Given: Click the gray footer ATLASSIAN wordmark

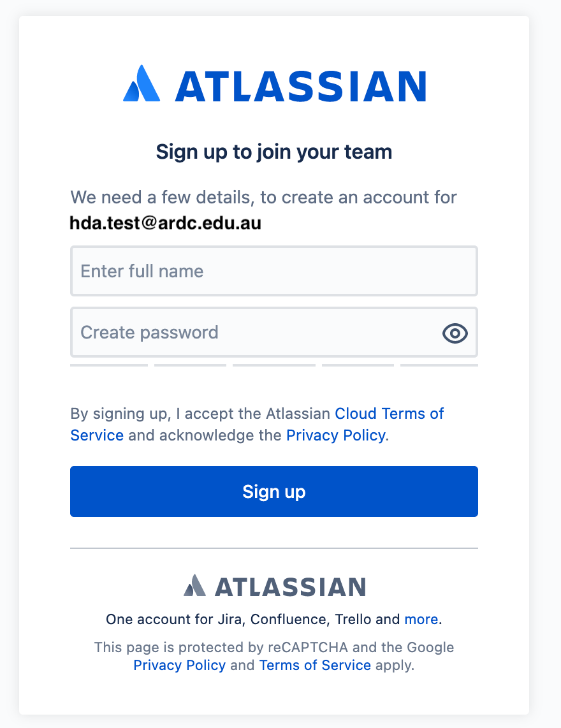Looking at the screenshot, I should (290, 586).
